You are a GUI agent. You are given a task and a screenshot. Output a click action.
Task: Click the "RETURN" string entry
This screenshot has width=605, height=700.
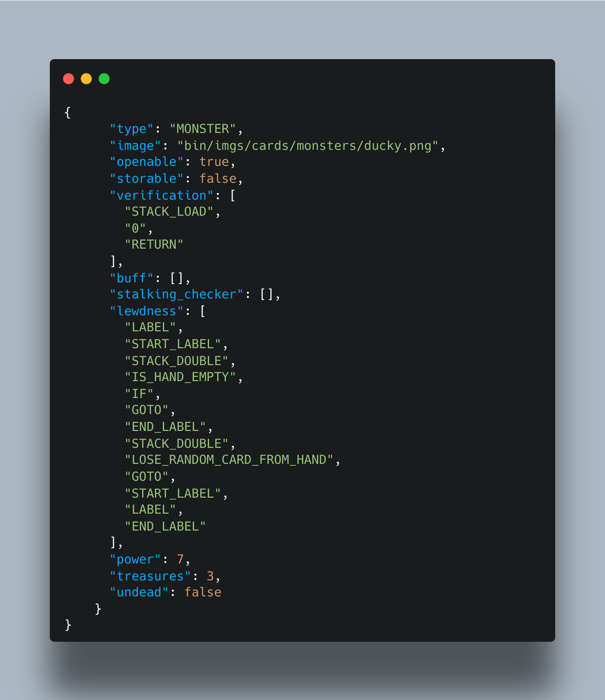(154, 245)
